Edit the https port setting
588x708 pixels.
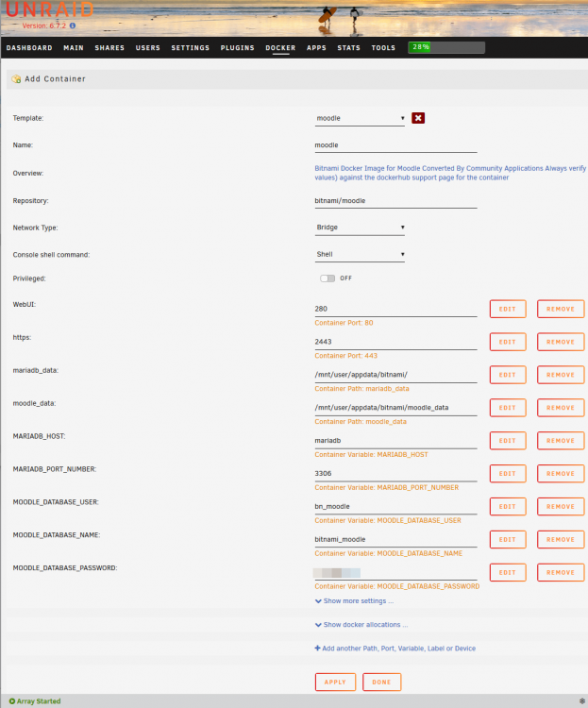[508, 342]
